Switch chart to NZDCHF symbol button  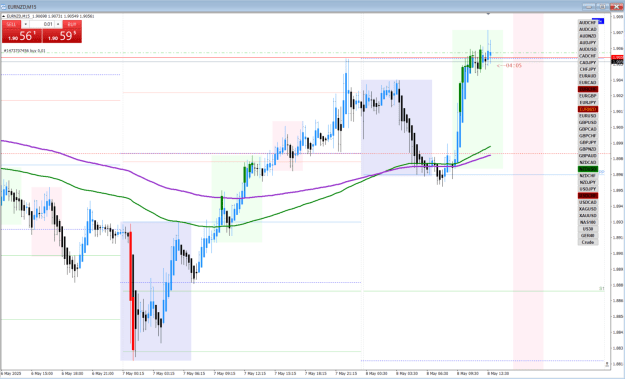588,176
